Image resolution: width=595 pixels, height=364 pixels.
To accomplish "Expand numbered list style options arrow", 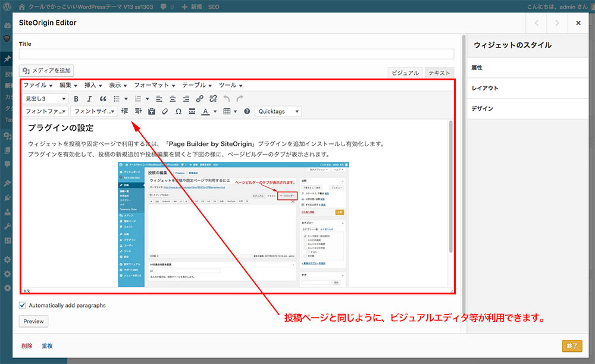I will coord(147,99).
